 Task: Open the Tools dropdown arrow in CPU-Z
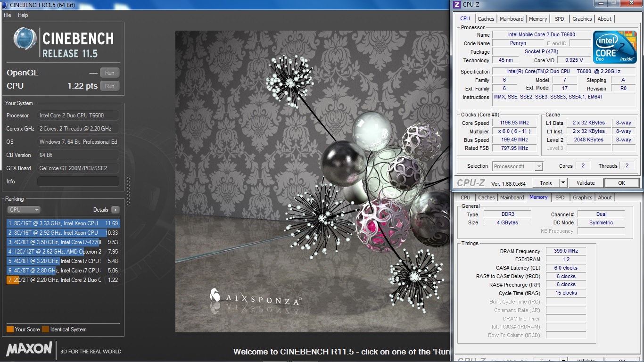[563, 183]
